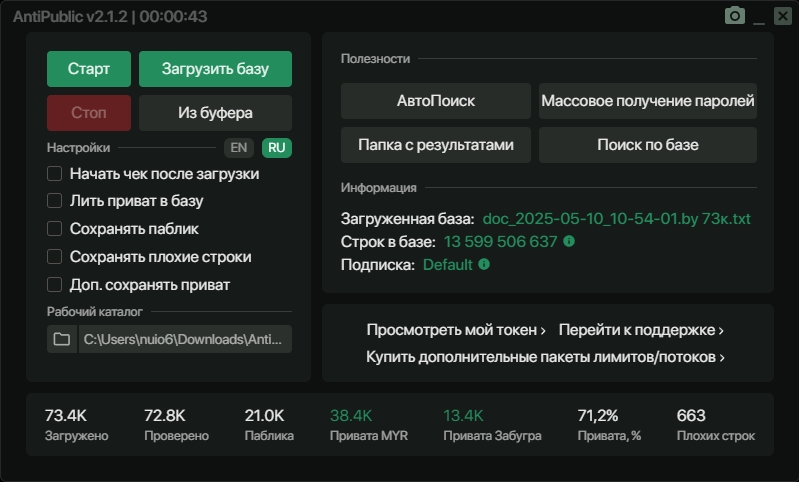The width and height of the screenshot is (799, 482).
Task: Open АвтоПоиск utility
Action: point(436,101)
